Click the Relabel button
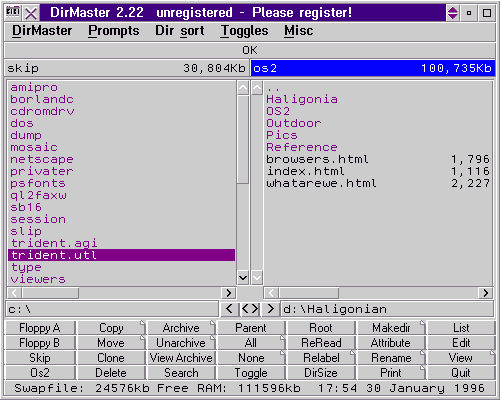This screenshot has height=400, width=500. pos(321,358)
